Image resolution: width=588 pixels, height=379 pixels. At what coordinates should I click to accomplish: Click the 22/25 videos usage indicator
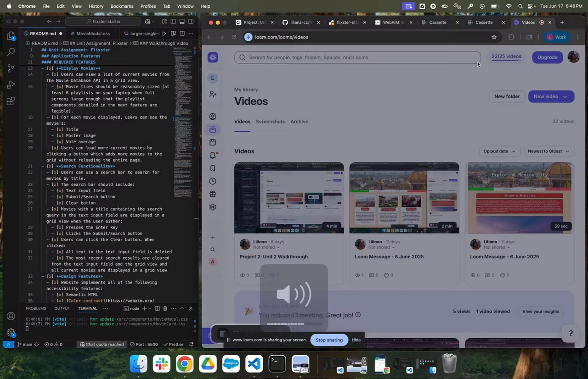(x=506, y=57)
